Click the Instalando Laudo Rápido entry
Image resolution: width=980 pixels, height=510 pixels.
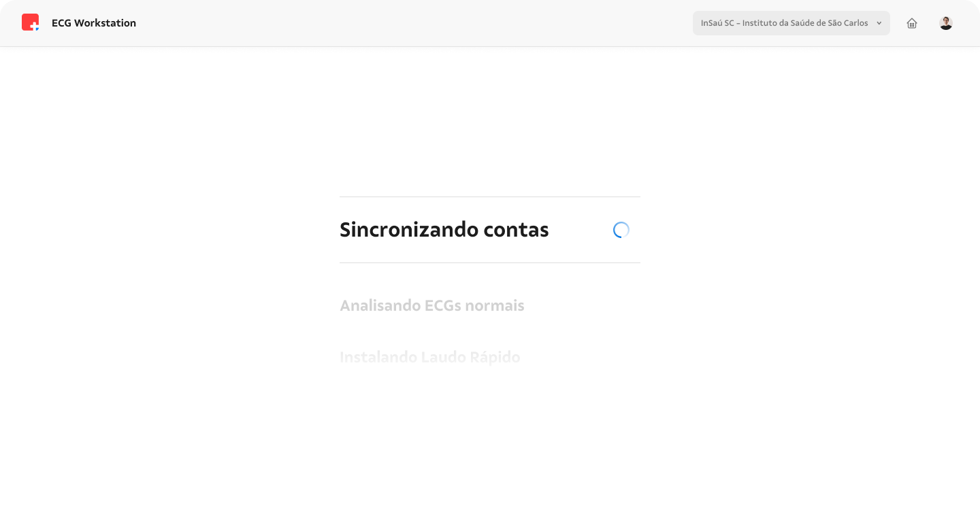tap(430, 357)
